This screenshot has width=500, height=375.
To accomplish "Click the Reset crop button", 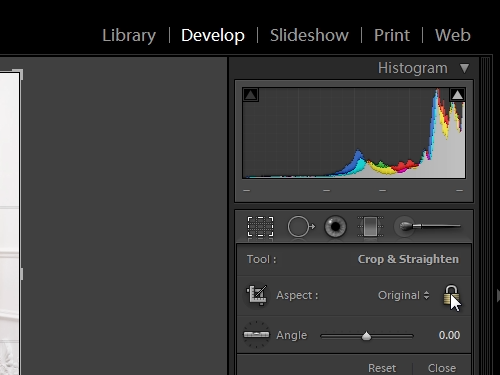I will (382, 368).
